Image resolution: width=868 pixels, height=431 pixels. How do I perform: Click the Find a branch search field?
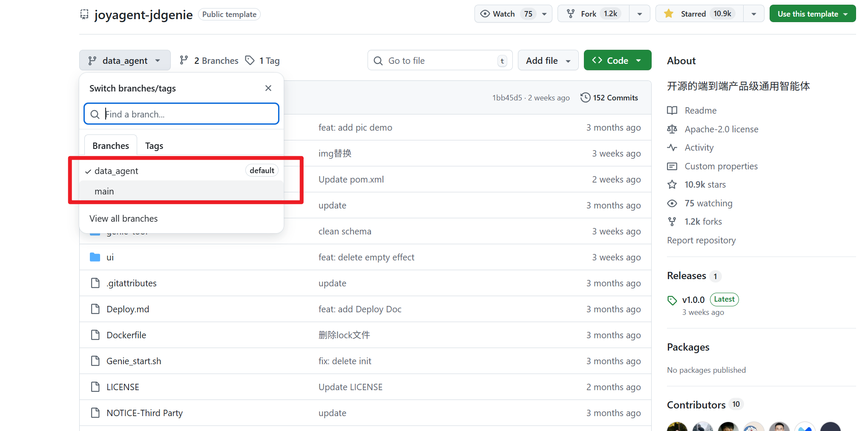coord(187,114)
